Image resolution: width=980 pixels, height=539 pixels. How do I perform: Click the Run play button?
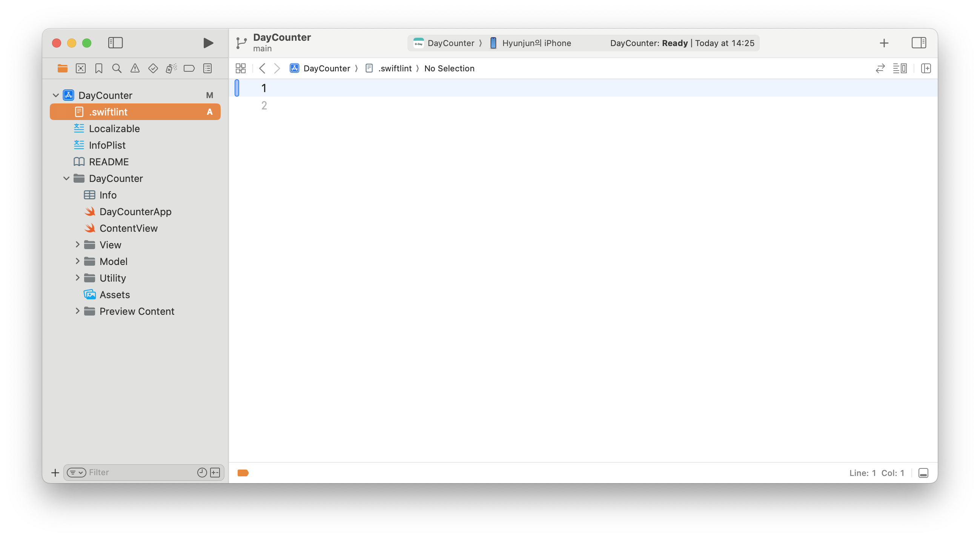(208, 43)
